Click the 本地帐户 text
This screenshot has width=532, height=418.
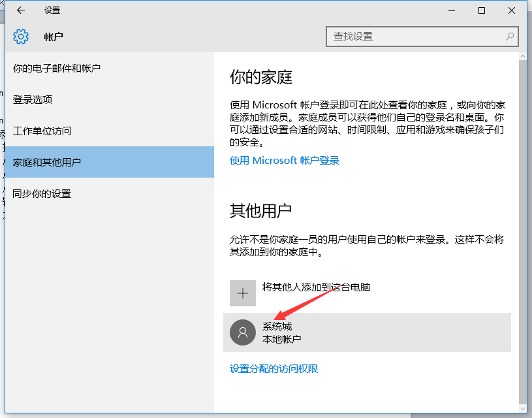[x=281, y=339]
